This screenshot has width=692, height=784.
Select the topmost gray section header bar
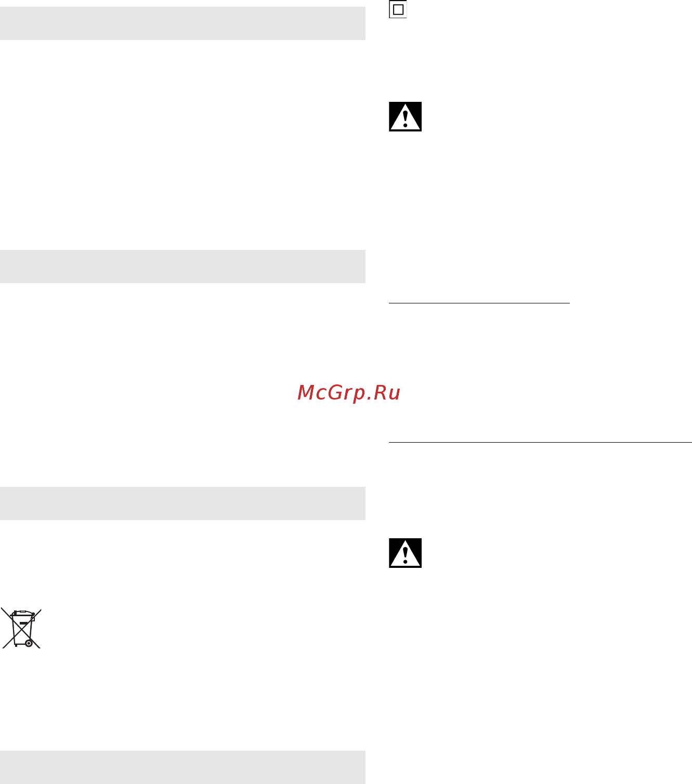(x=182, y=23)
